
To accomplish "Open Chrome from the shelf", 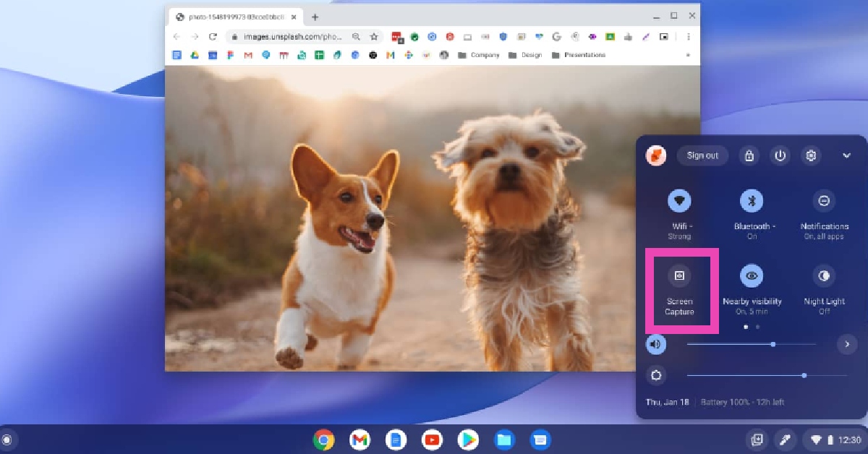I will point(323,439).
